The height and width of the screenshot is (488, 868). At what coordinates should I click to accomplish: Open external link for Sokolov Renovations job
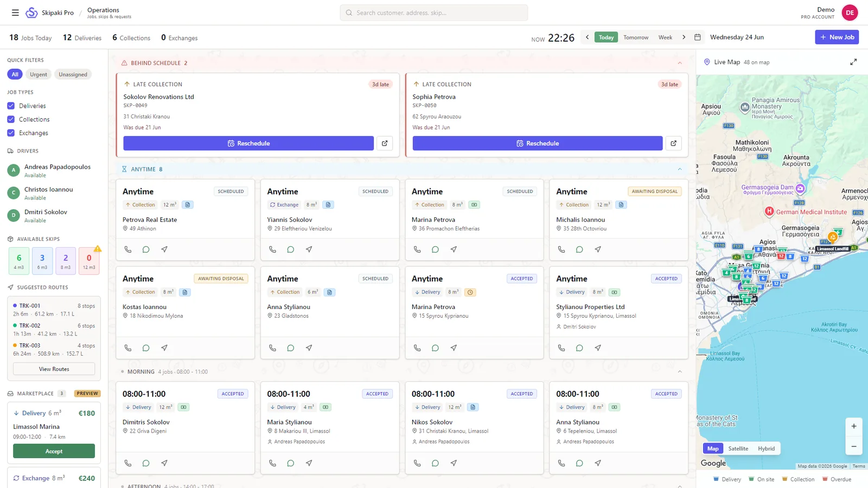(385, 143)
